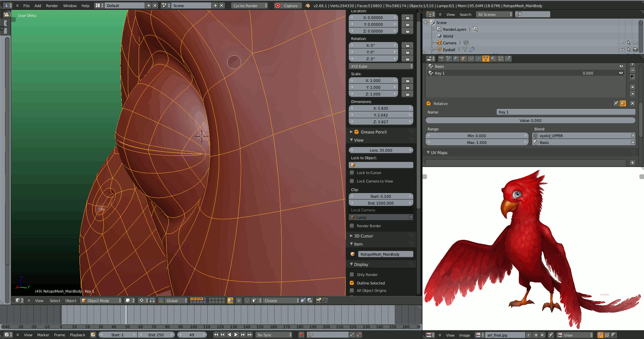Enable the Render Border checkbox
The image size is (644, 339).
point(352,226)
